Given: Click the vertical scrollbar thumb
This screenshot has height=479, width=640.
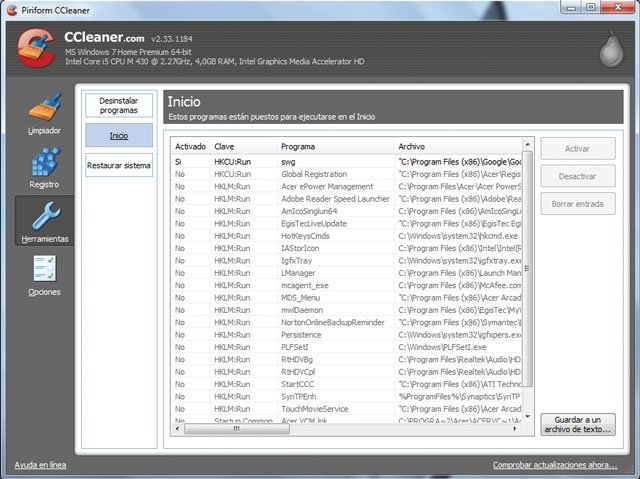Looking at the screenshot, I should click(x=527, y=268).
